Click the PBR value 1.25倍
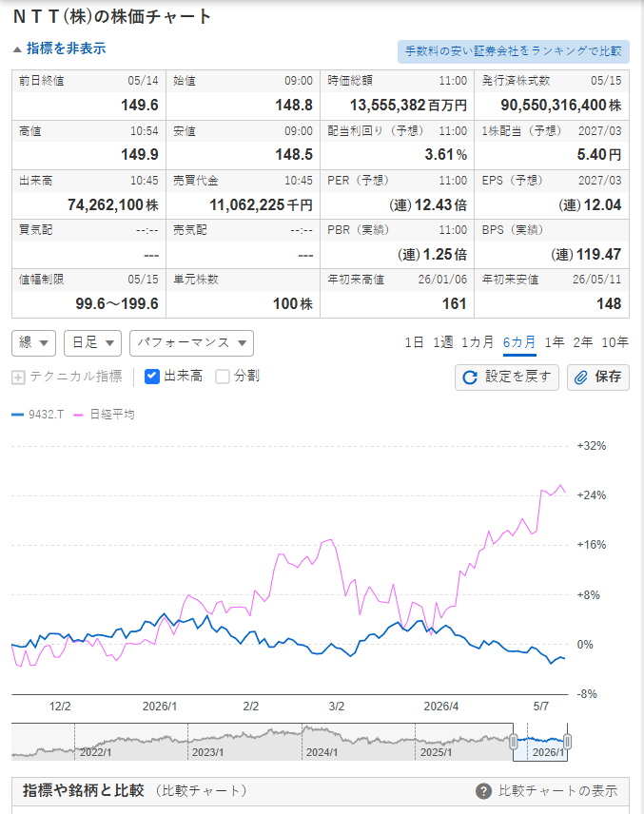This screenshot has height=814, width=644. tap(432, 255)
